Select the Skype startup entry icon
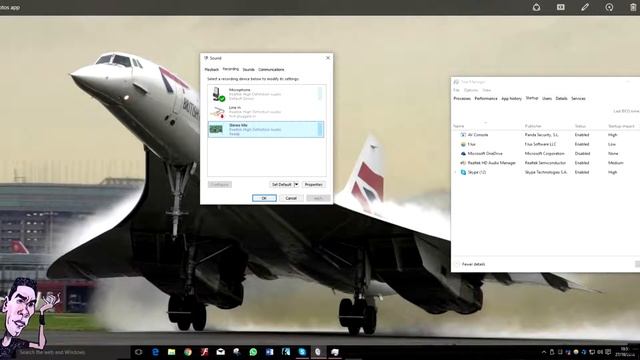 coord(463,172)
